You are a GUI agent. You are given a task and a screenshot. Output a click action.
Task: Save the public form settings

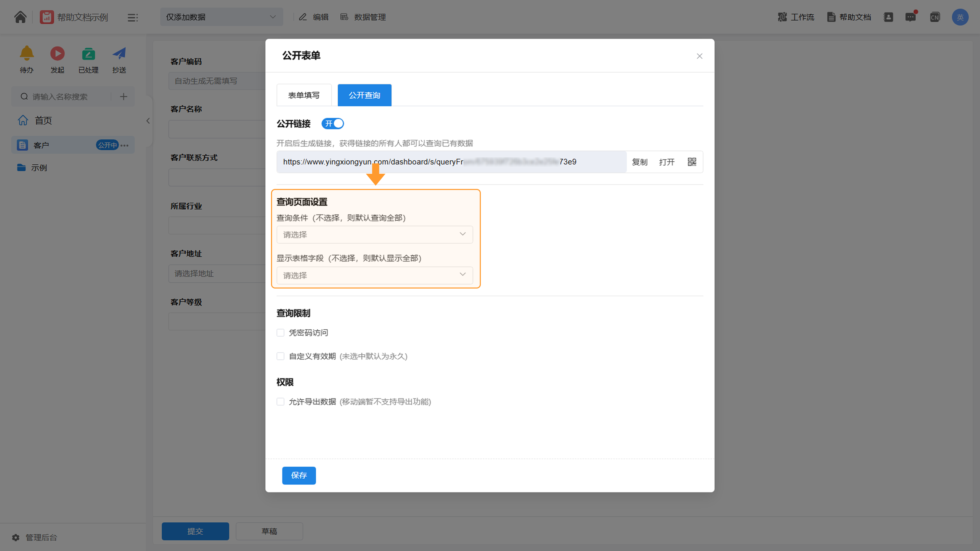click(299, 476)
